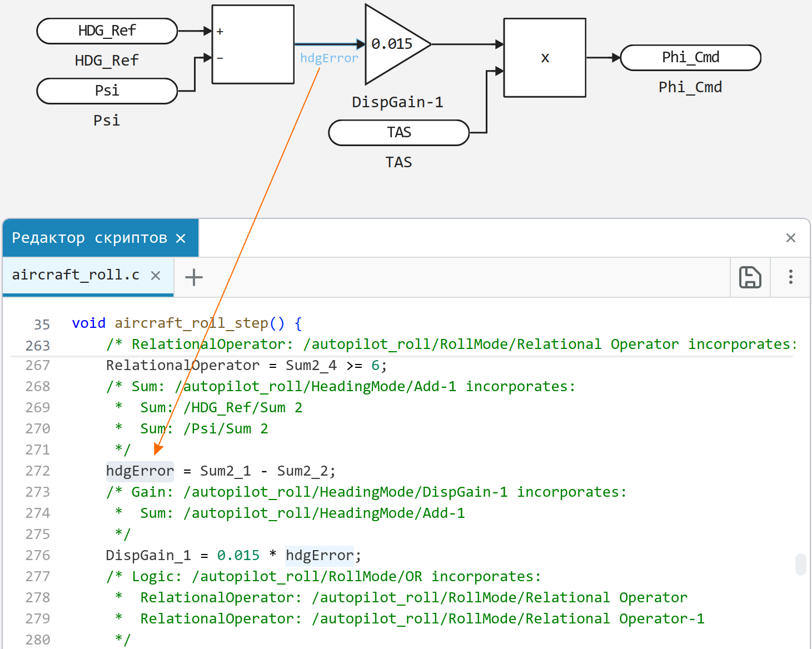Click hdgError variable on line 272
The height and width of the screenshot is (649, 812).
(140, 471)
